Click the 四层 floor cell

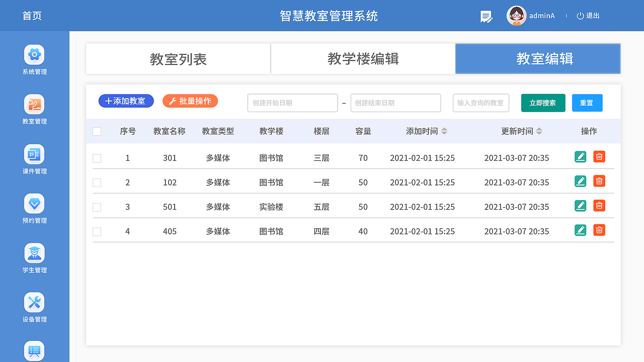[321, 231]
